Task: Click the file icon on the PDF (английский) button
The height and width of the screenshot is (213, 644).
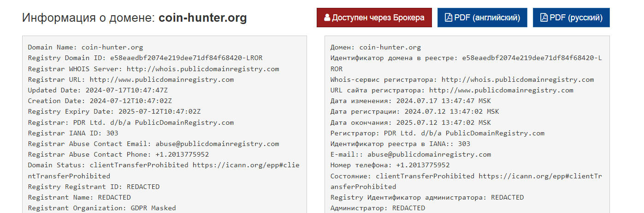Action: coord(448,18)
